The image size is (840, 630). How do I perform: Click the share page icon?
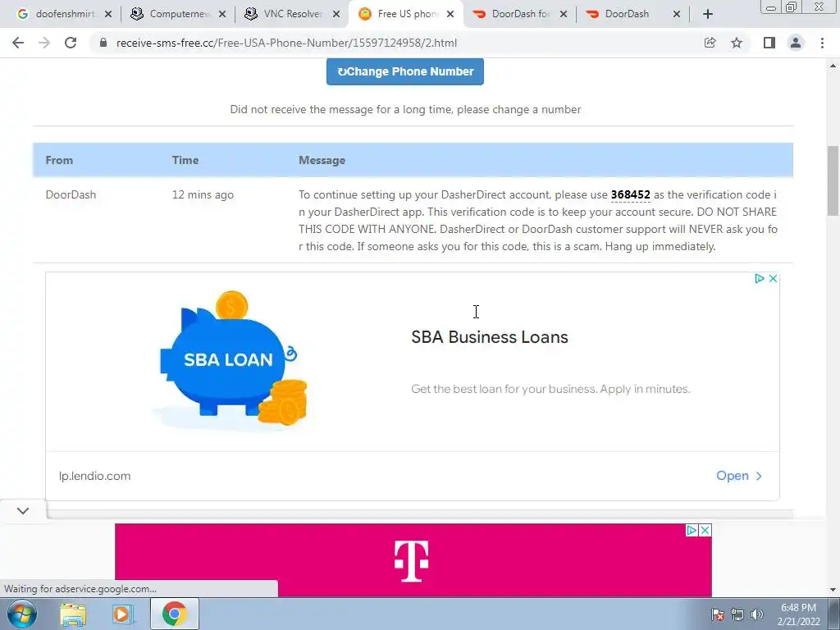pos(710,43)
